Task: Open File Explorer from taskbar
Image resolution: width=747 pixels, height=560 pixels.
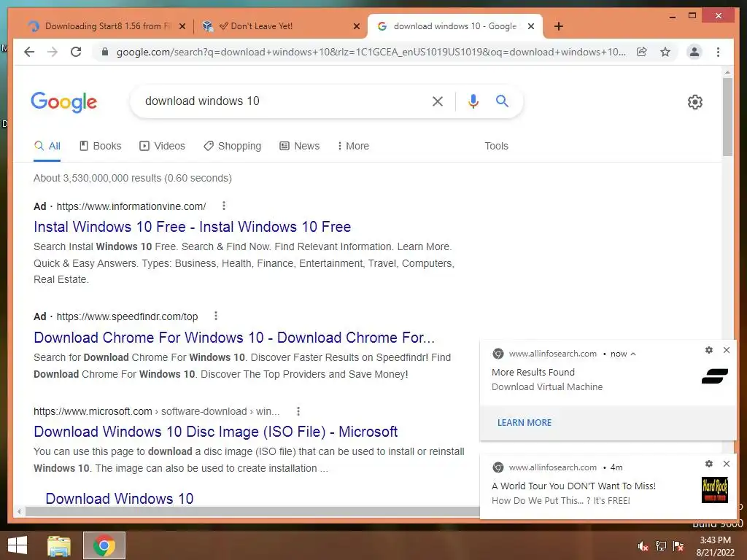Action: pyautogui.click(x=59, y=545)
